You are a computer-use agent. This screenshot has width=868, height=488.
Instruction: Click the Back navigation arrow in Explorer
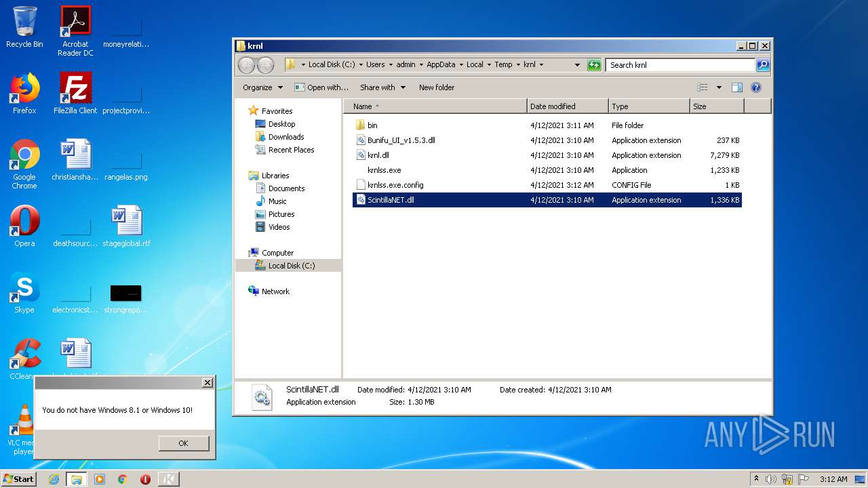pyautogui.click(x=246, y=65)
